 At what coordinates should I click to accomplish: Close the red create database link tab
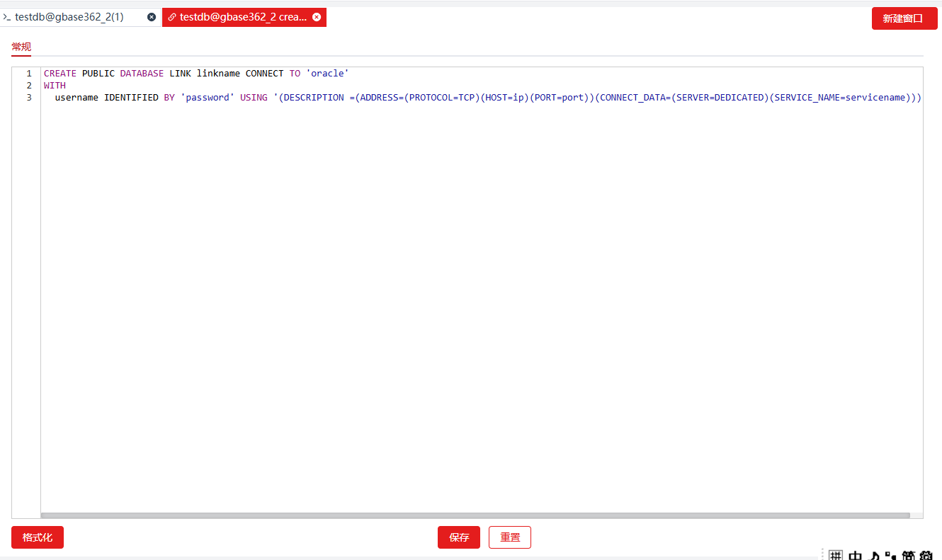coord(317,17)
